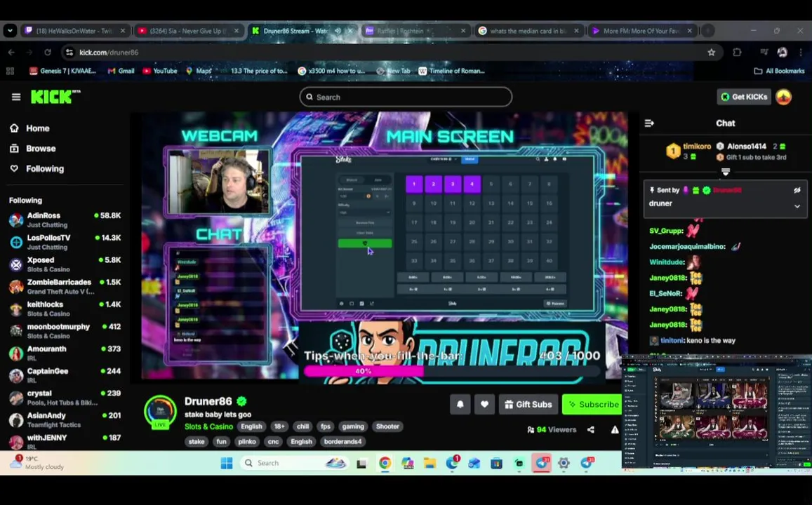Select AsianAndy in Following list

click(x=65, y=420)
